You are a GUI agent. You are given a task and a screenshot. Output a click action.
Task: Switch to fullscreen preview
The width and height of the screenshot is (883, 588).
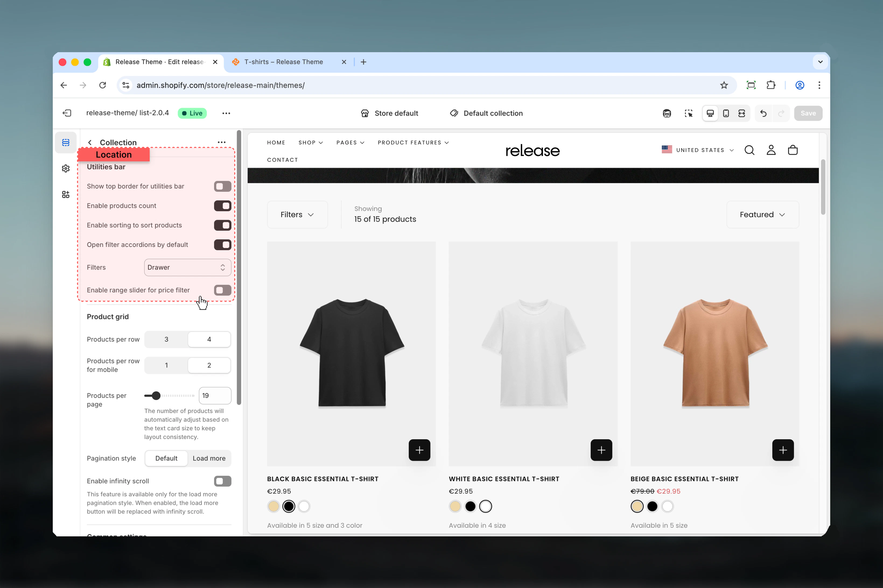(x=741, y=113)
